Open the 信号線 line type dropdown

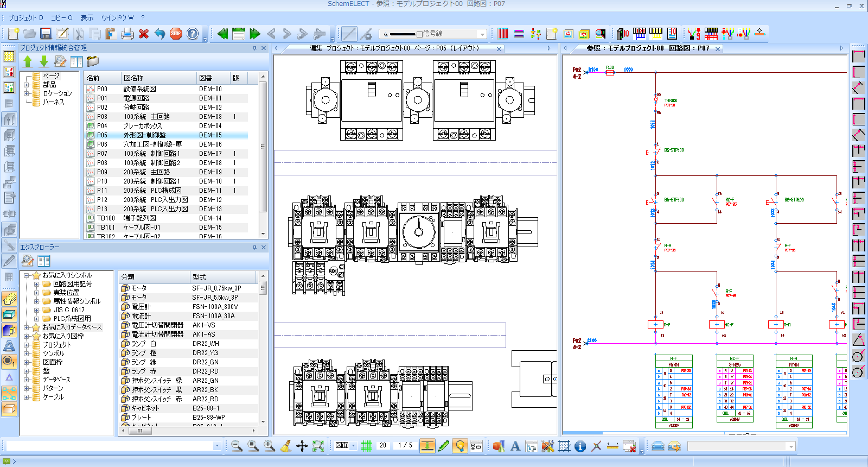tap(482, 34)
